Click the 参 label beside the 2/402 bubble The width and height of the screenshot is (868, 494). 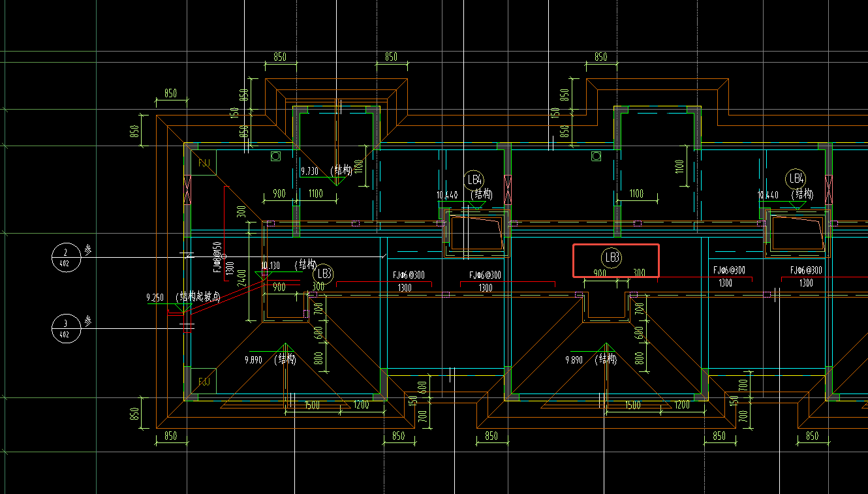click(88, 250)
